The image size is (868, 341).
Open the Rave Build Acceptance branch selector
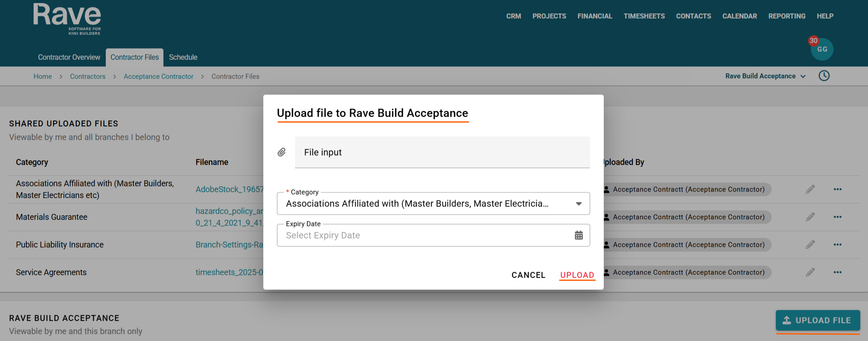pyautogui.click(x=765, y=76)
